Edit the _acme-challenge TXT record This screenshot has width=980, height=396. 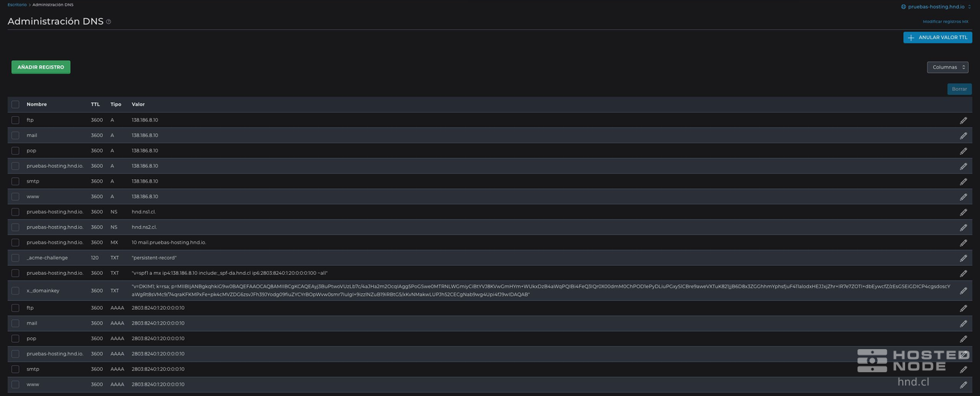[963, 258]
